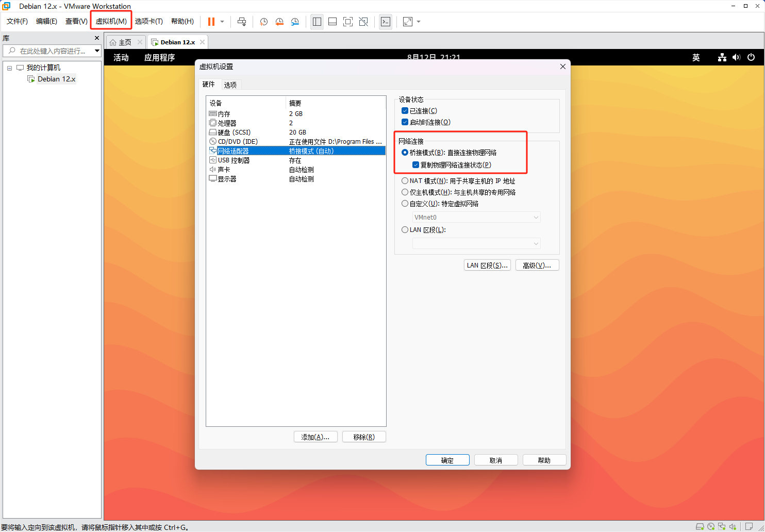
Task: Toggle the library sidebar view icon
Action: (317, 22)
